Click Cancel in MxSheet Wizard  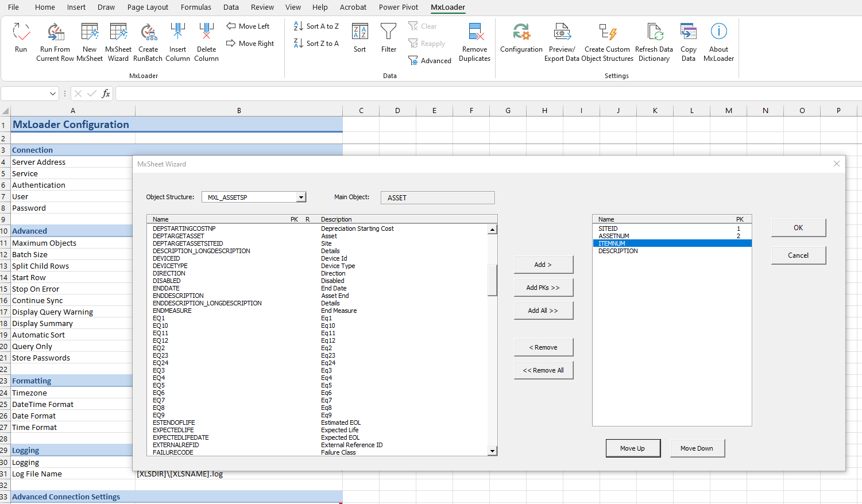(x=798, y=255)
